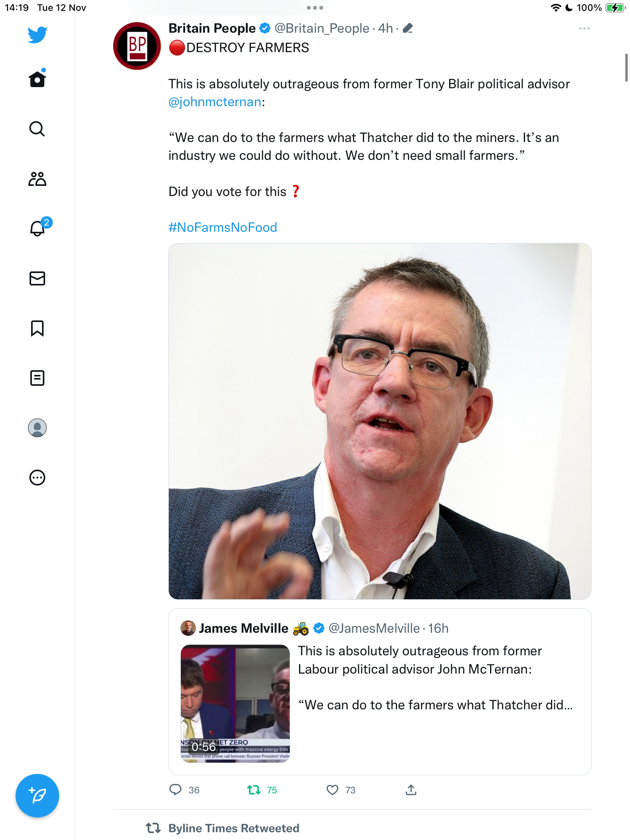Open the Twitter bird logo
The height and width of the screenshot is (840, 630).
point(37,35)
